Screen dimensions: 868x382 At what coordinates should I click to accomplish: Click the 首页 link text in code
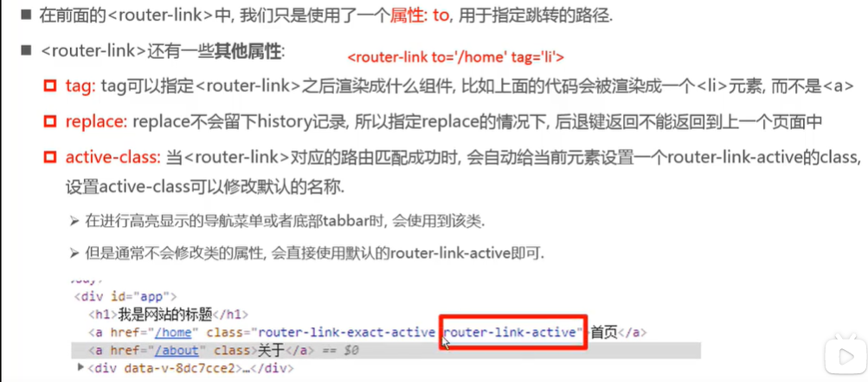coord(603,333)
